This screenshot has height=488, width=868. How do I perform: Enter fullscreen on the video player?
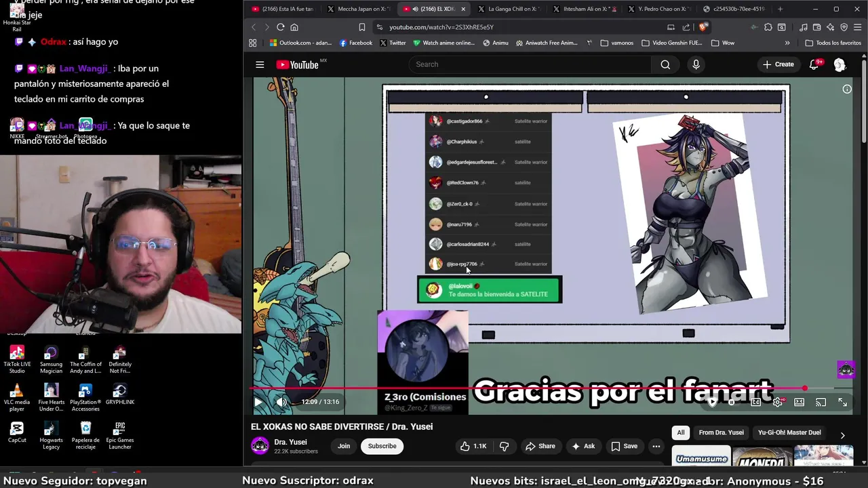(842, 402)
